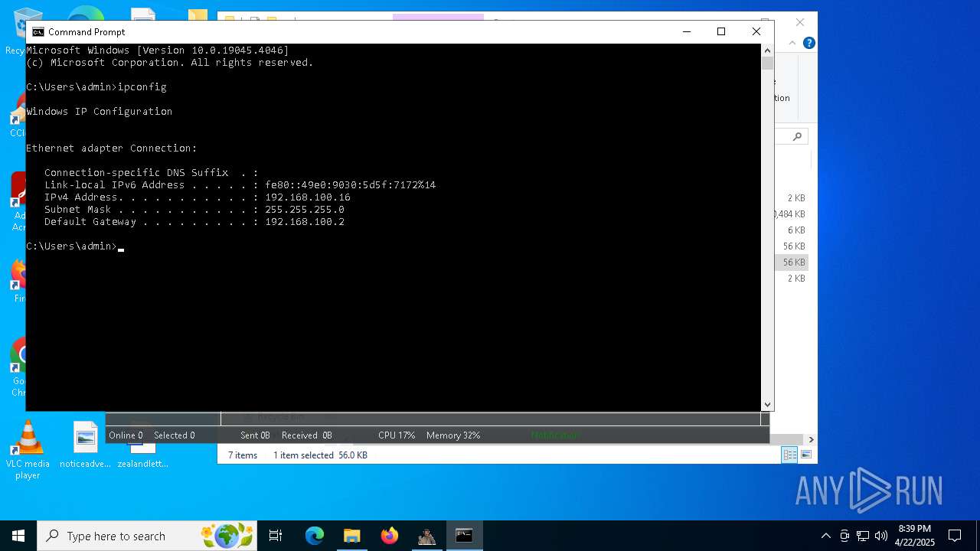Open Task View from the taskbar
Image resolution: width=980 pixels, height=551 pixels.
coord(276,536)
